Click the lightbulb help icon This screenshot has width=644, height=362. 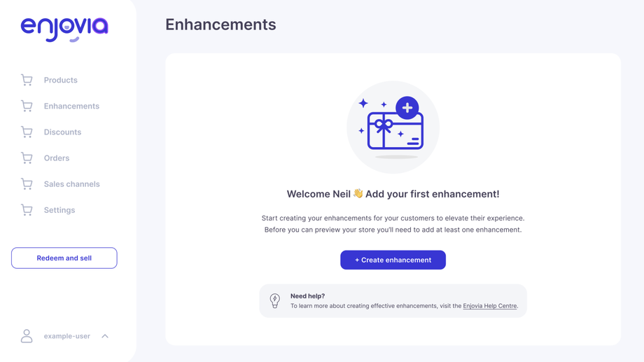275,301
